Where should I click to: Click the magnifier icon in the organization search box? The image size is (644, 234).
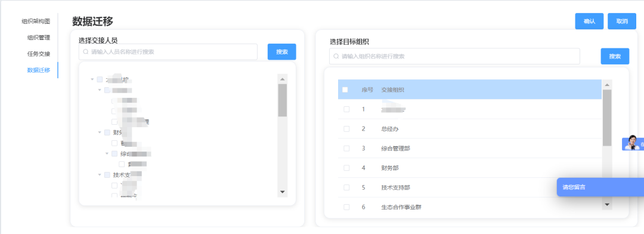click(x=336, y=56)
